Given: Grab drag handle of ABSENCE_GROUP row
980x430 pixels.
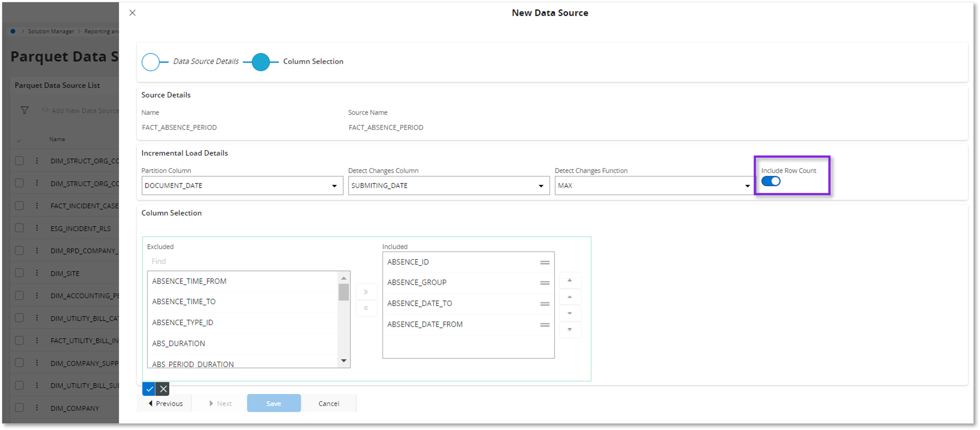Looking at the screenshot, I should pyautogui.click(x=545, y=283).
